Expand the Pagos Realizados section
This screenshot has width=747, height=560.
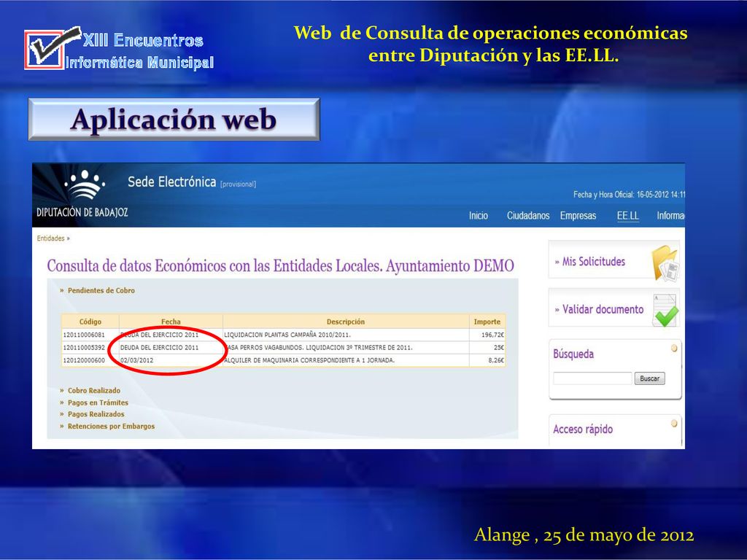(x=96, y=414)
